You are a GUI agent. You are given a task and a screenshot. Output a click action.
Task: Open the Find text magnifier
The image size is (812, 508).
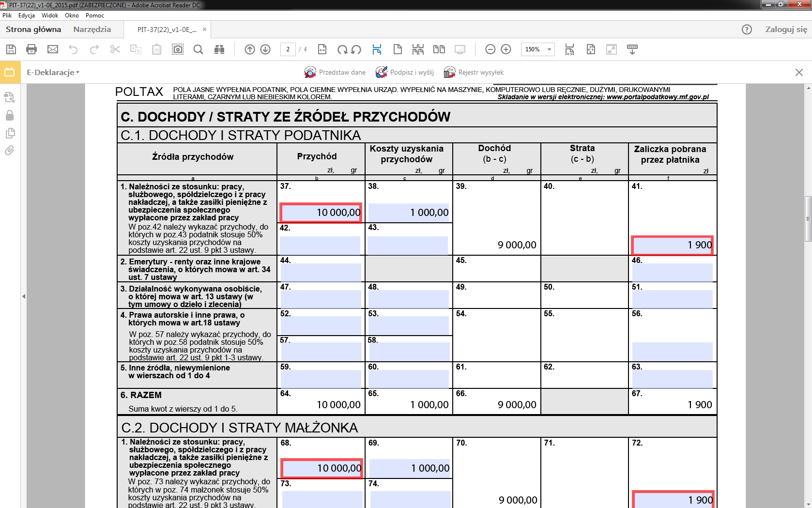pyautogui.click(x=198, y=49)
